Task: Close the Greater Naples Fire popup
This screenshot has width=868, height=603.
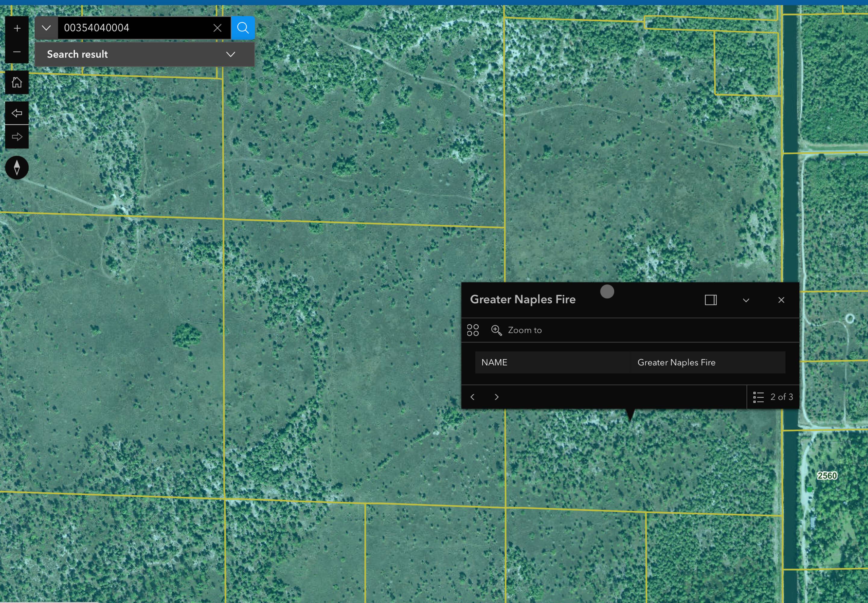Action: [781, 300]
